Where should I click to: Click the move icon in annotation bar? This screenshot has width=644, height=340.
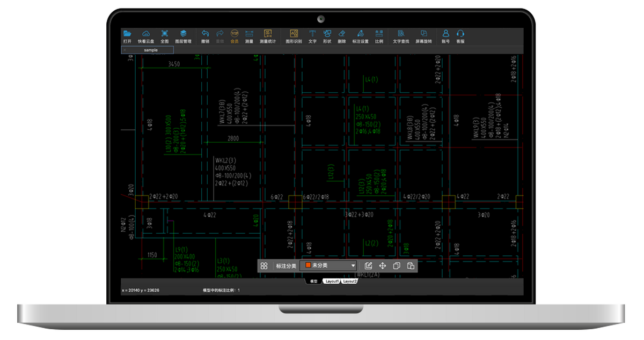(x=383, y=265)
